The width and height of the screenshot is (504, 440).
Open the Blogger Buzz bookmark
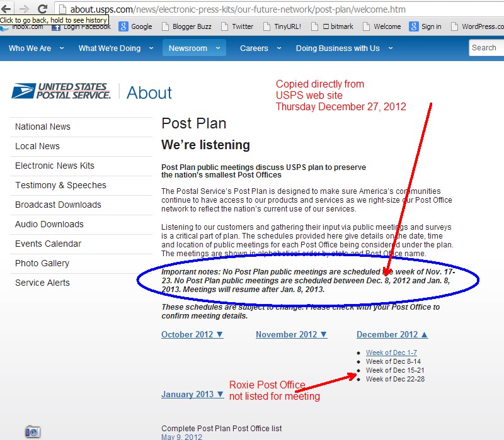(192, 26)
